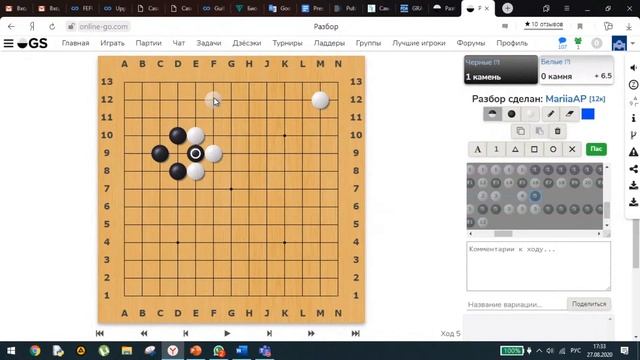Open Группы menu item
This screenshot has width=640, height=360.
tap(369, 43)
